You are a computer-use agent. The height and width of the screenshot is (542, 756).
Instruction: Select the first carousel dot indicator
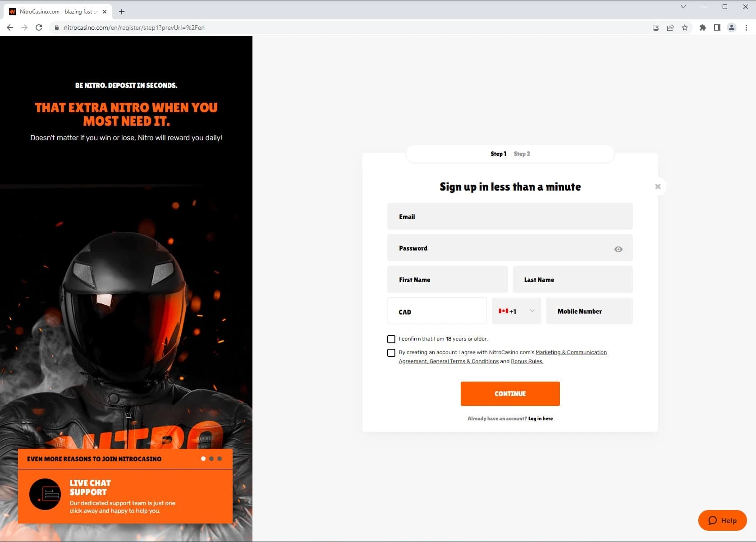point(203,459)
